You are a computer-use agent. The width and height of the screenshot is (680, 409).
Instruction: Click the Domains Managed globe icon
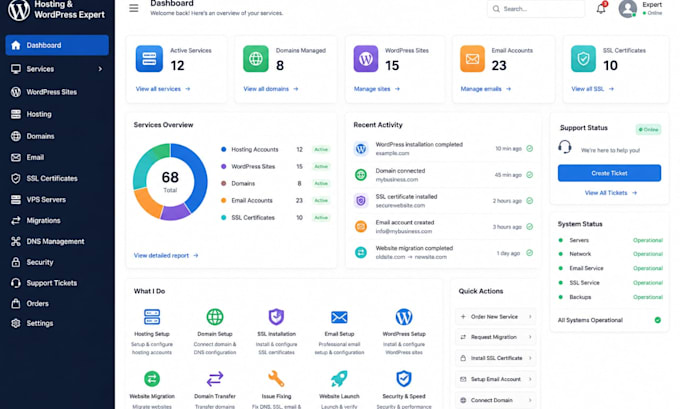pyautogui.click(x=255, y=59)
